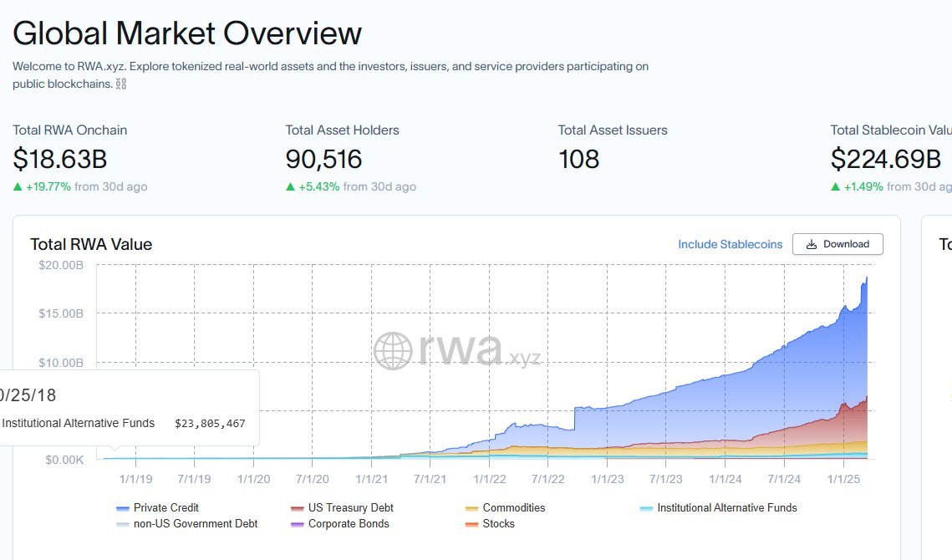Click the 90,516 Total Asset Holders value
The width and height of the screenshot is (952, 560).
coord(323,159)
